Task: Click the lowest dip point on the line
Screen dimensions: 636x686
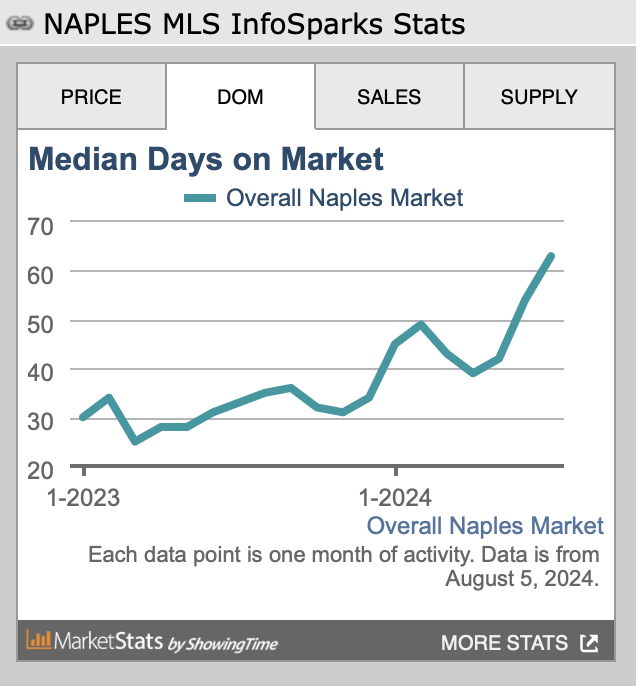Action: click(x=135, y=441)
